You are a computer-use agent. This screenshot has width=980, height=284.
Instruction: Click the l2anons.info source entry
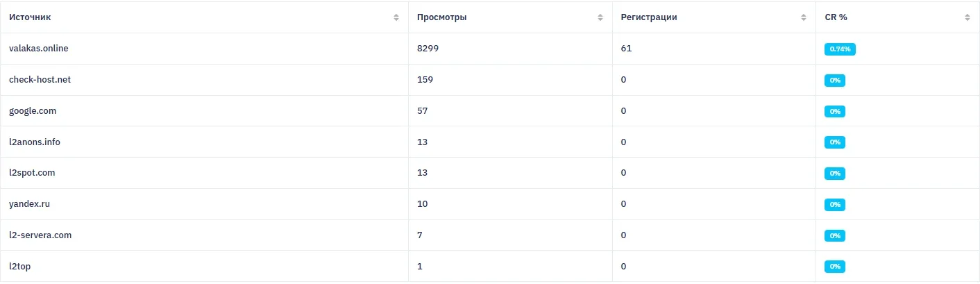pyautogui.click(x=35, y=142)
